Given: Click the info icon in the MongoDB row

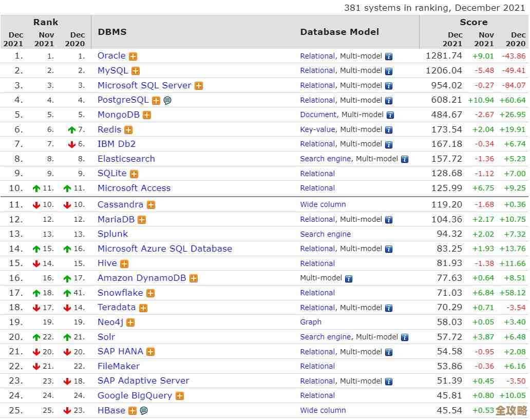Looking at the screenshot, I should click(390, 116).
